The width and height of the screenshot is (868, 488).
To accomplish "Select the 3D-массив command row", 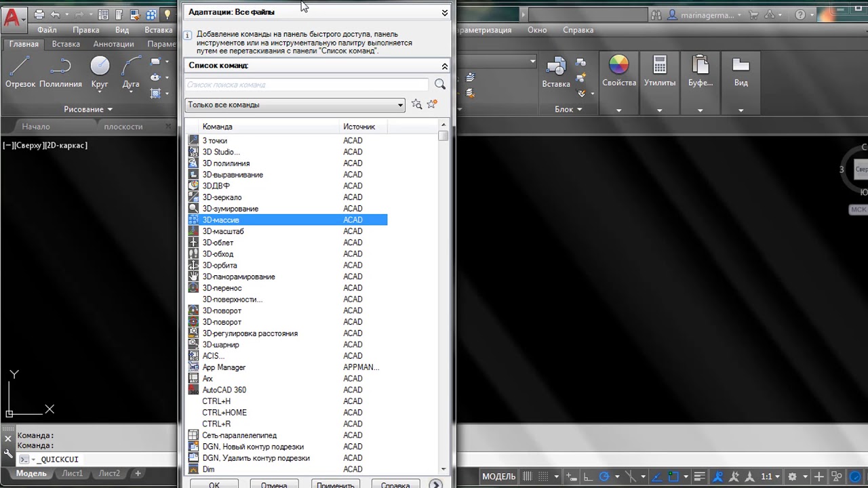I will coord(288,220).
